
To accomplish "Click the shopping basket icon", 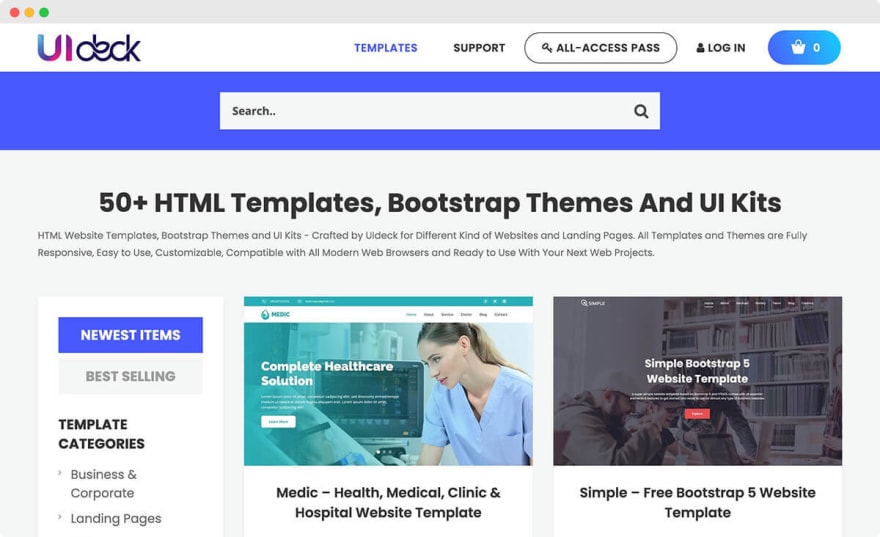I will pyautogui.click(x=798, y=47).
